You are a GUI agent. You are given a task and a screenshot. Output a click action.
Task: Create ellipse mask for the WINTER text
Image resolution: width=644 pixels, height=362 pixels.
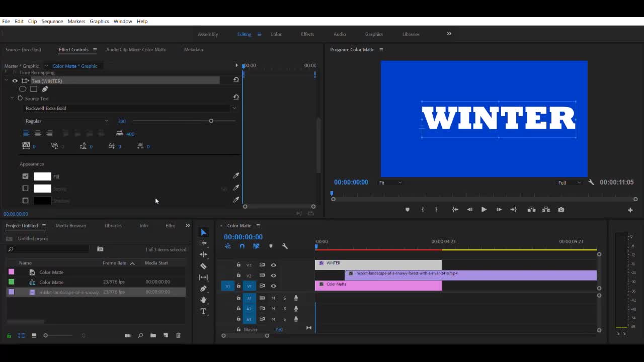pyautogui.click(x=23, y=89)
